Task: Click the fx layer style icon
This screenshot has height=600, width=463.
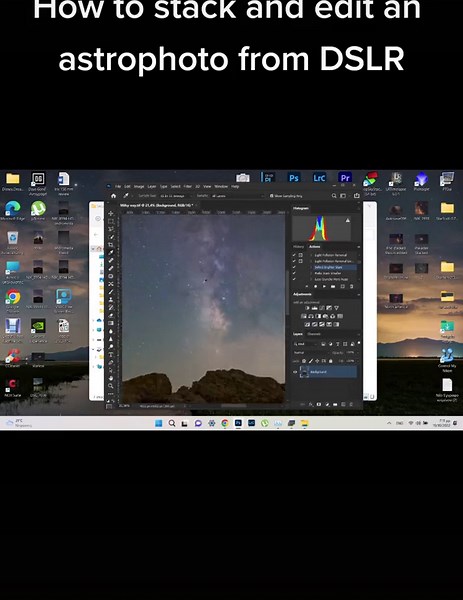Action: click(x=311, y=404)
